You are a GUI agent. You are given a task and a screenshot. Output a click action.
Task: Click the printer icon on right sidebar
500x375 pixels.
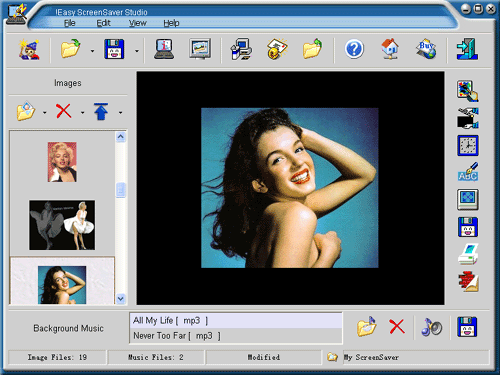[468, 254]
